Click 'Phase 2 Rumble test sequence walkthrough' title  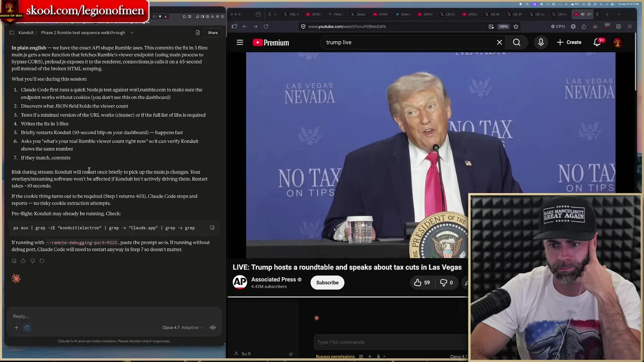(83, 33)
